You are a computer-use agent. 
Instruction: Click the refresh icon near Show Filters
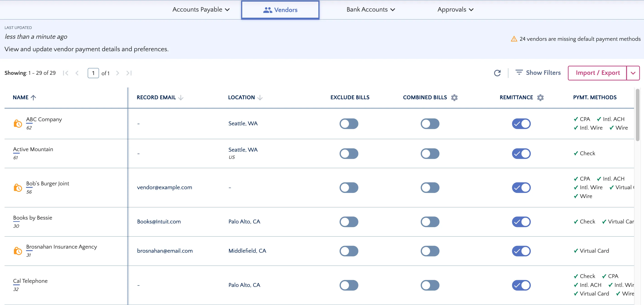pyautogui.click(x=497, y=73)
